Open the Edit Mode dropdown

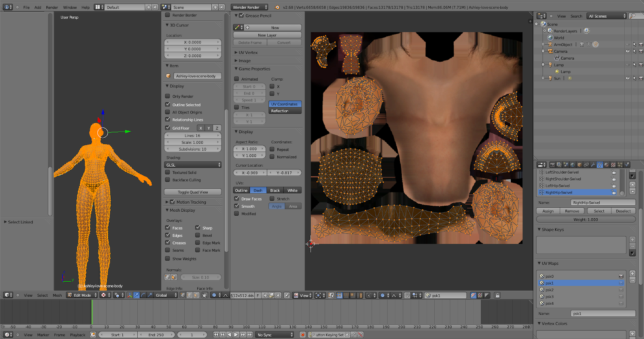coord(82,296)
